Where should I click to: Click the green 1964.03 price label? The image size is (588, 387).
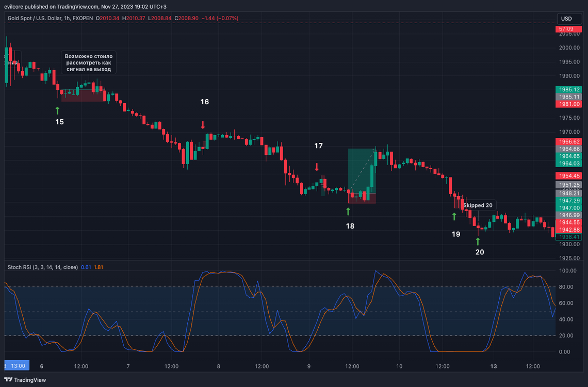(x=568, y=164)
